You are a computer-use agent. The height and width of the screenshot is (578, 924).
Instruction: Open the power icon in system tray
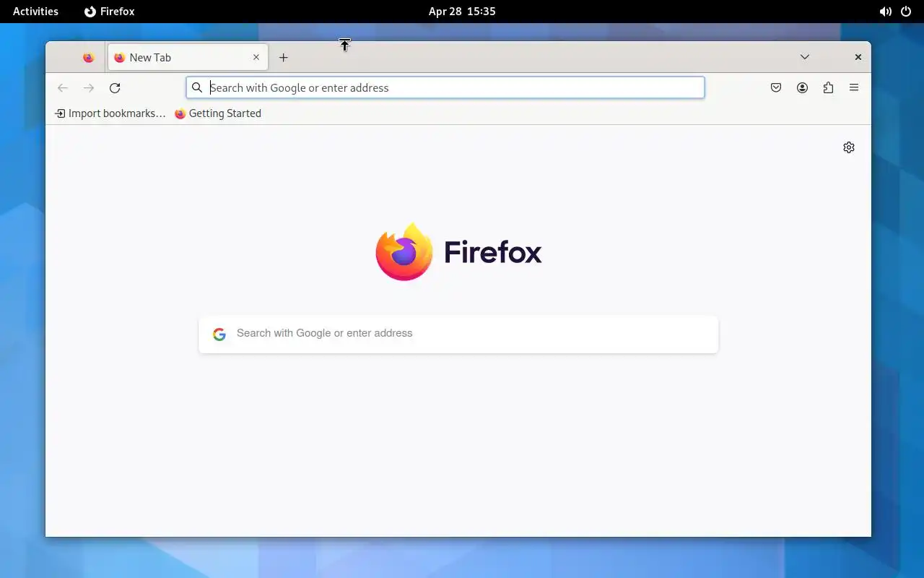906,12
